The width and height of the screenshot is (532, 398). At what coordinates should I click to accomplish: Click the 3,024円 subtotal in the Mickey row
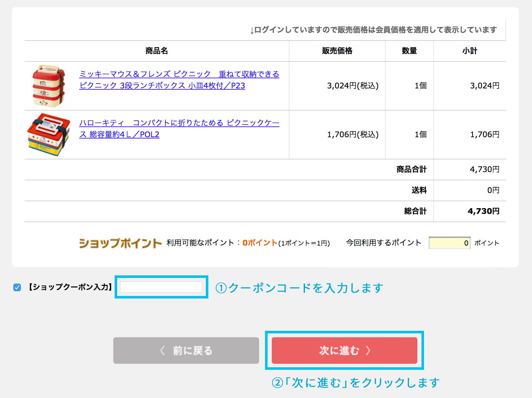click(x=484, y=86)
